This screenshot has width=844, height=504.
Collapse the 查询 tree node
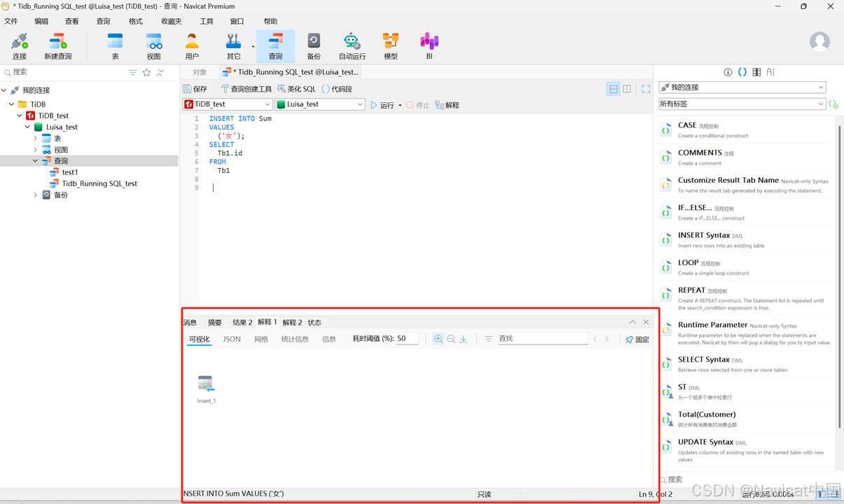(x=35, y=161)
